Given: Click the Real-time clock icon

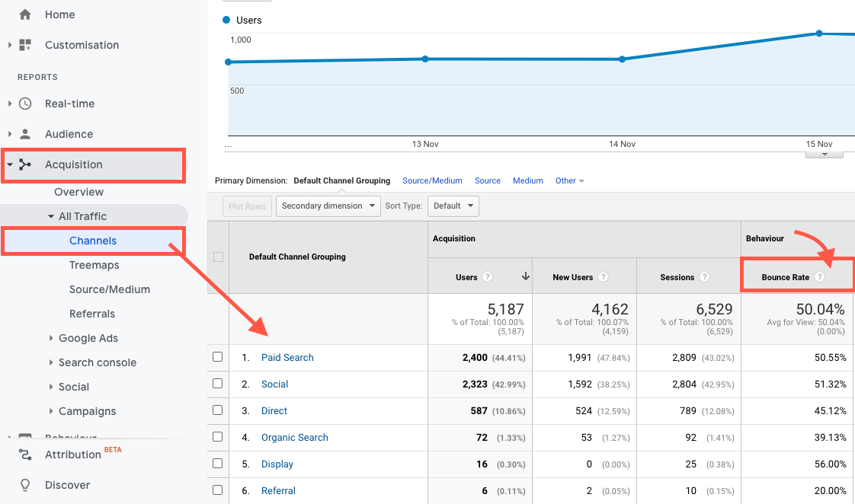Looking at the screenshot, I should coord(24,104).
